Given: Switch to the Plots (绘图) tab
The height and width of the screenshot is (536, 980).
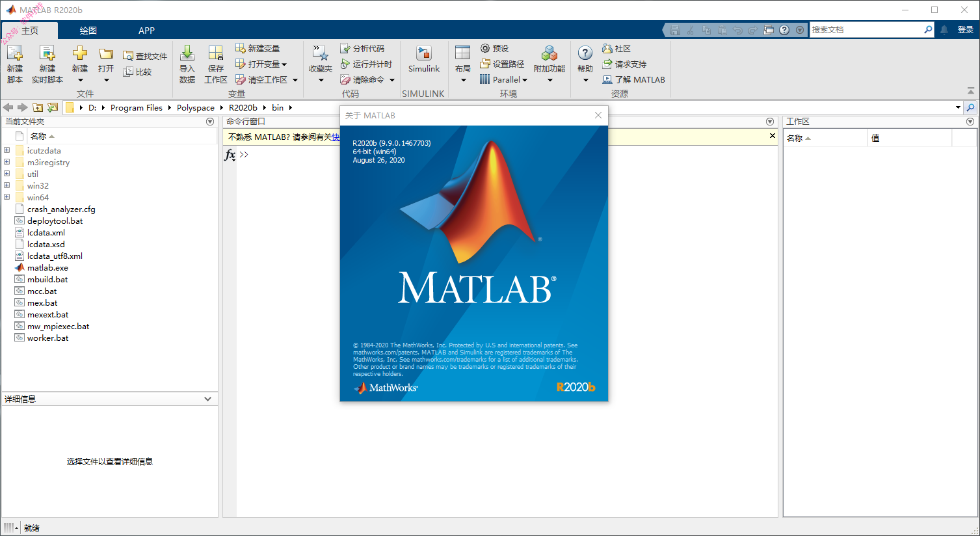Looking at the screenshot, I should pos(88,31).
